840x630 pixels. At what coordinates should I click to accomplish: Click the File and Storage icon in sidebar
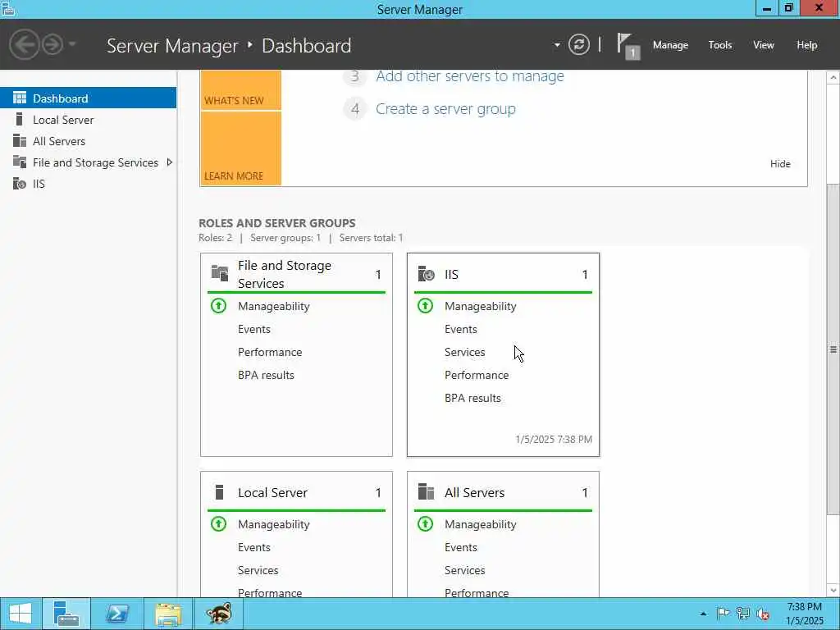pyautogui.click(x=20, y=162)
